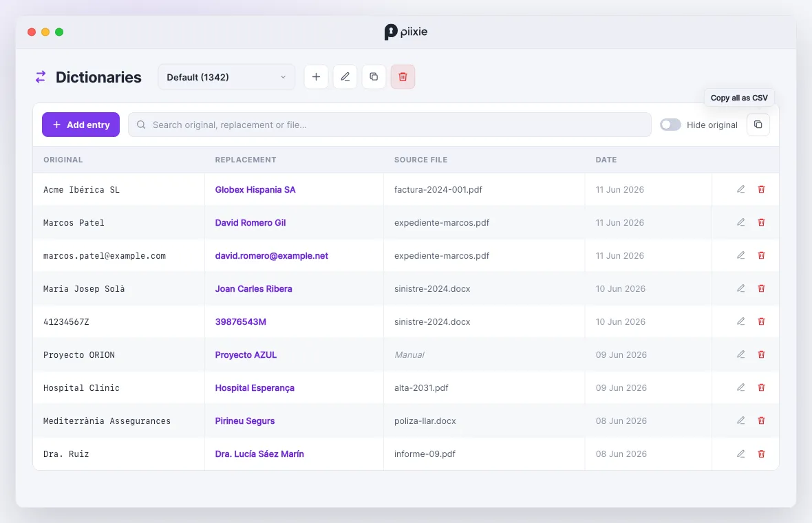
Task: Edit the Marcos Patel entry
Action: pyautogui.click(x=741, y=223)
